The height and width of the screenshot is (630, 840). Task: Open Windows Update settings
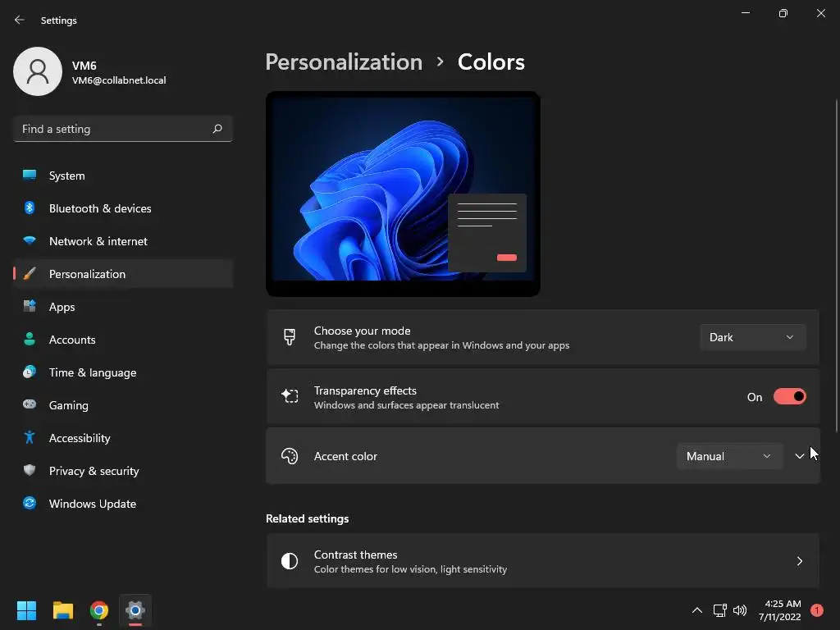(123, 504)
